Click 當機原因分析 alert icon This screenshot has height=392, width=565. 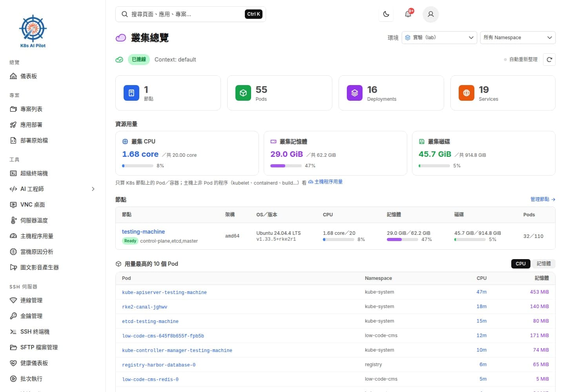click(13, 252)
